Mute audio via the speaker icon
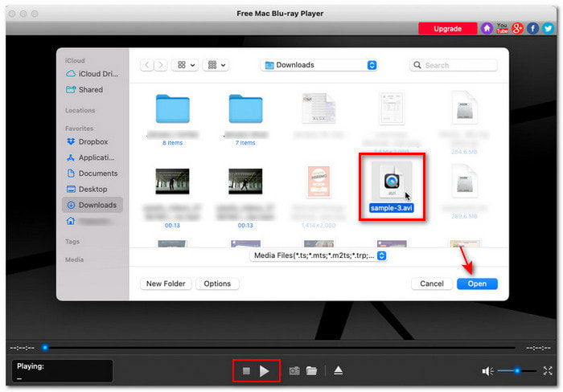Viewport: 563px width, 392px height. coord(487,371)
